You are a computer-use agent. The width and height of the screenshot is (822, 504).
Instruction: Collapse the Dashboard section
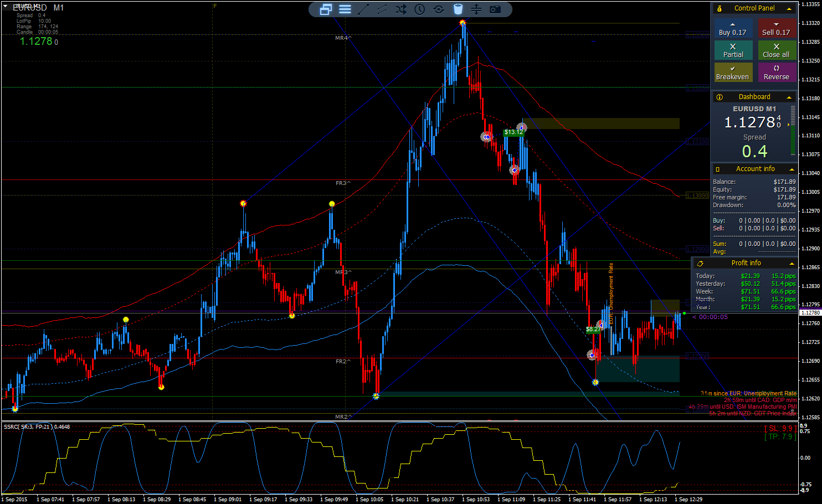tap(789, 97)
